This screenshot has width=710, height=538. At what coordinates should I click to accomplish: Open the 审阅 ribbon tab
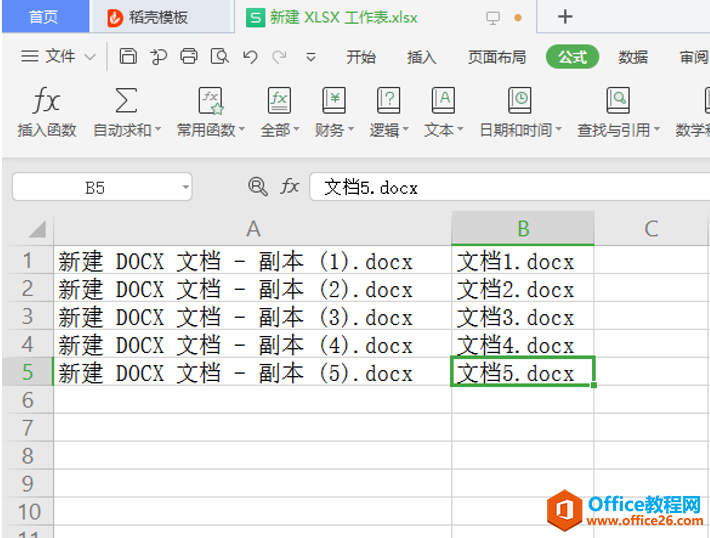click(694, 57)
